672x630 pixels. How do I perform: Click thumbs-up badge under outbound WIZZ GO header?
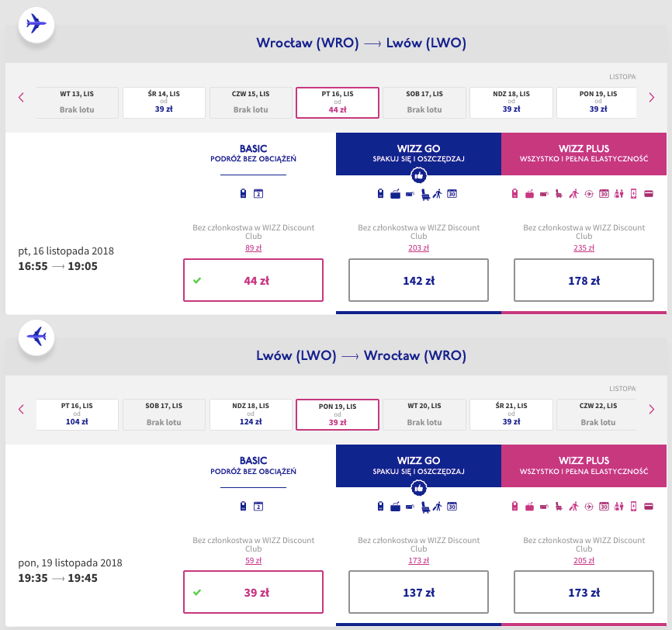pos(419,175)
